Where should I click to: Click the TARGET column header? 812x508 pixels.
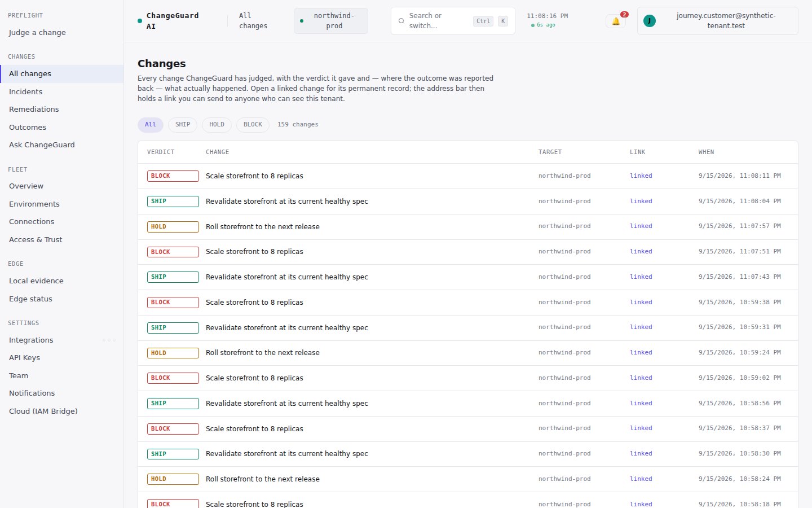[x=550, y=152]
